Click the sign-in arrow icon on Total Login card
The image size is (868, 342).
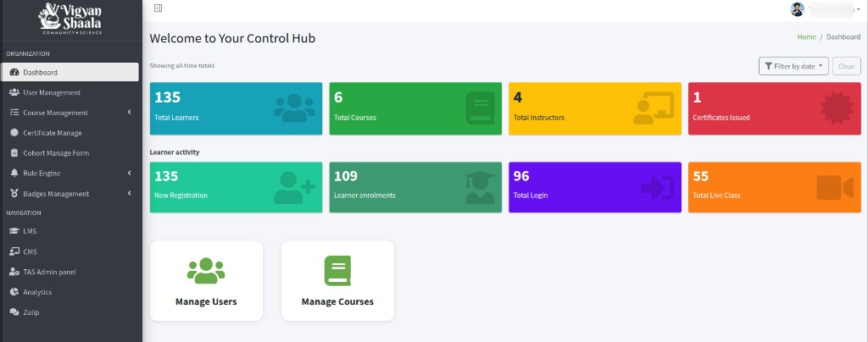[657, 188]
